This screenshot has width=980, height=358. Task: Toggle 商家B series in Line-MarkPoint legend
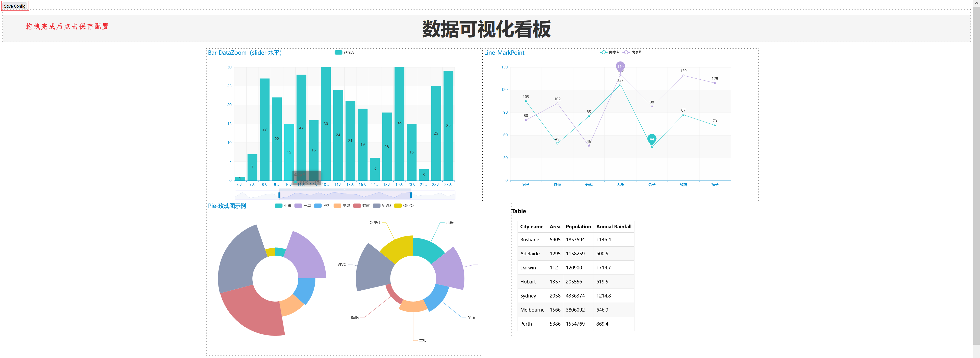click(626, 53)
